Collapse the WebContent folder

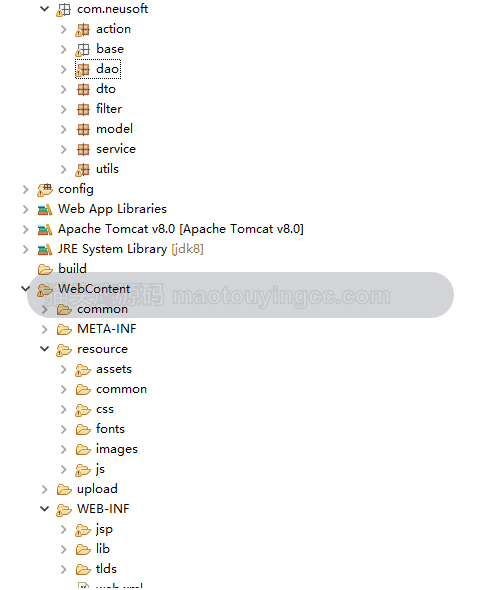coord(25,289)
